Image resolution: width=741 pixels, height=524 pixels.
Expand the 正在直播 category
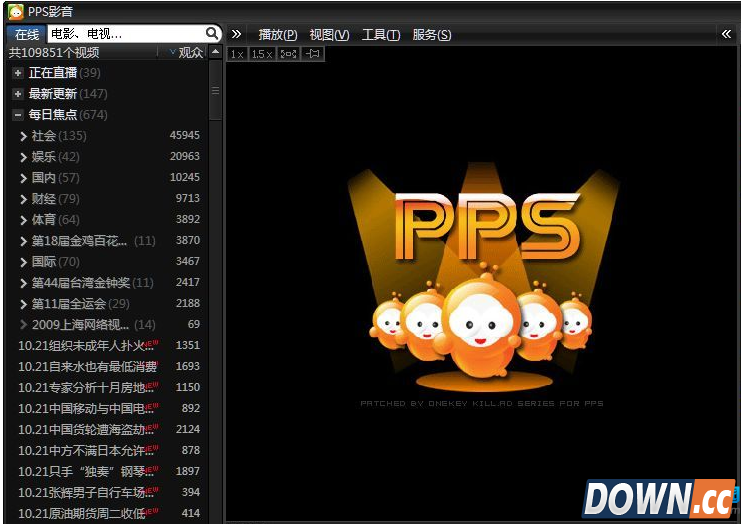18,73
